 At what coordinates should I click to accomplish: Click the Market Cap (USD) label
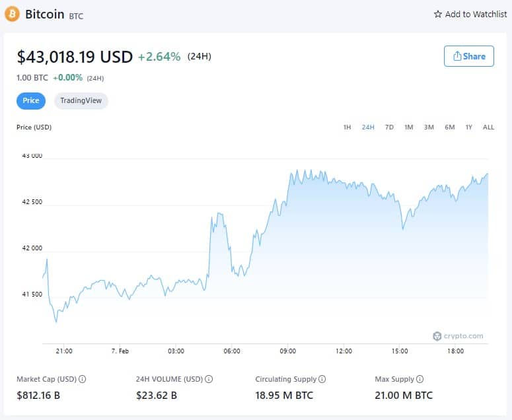(x=46, y=379)
